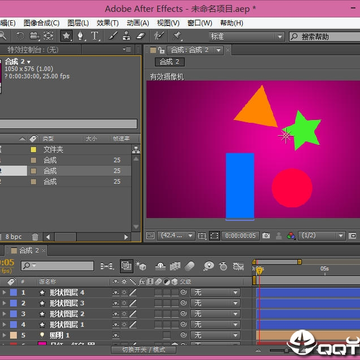Select the Clone Stamp tool
This screenshot has width=360, height=360.
(127, 36)
